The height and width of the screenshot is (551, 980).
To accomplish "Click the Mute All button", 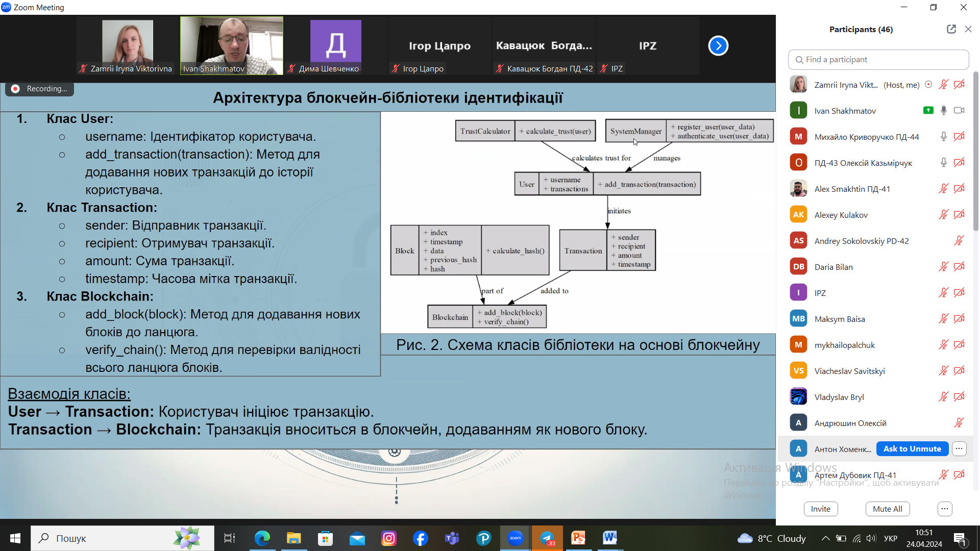I will click(x=888, y=509).
